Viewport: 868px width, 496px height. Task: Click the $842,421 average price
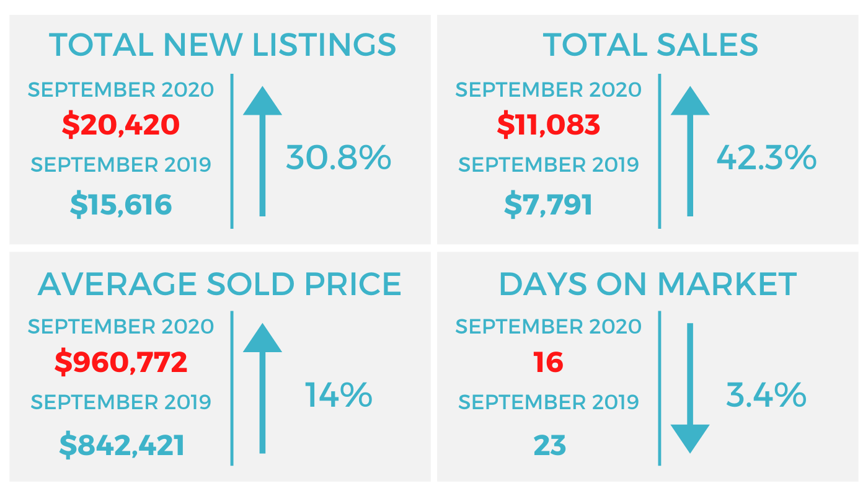tap(122, 445)
